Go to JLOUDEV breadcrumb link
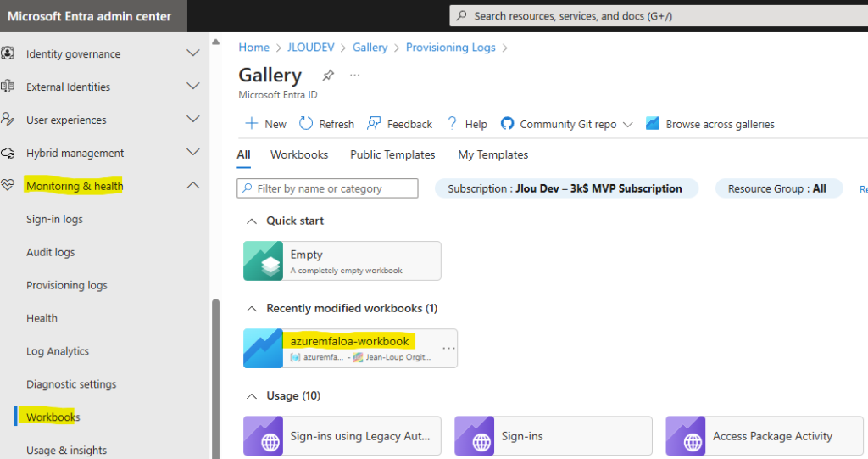 point(310,48)
